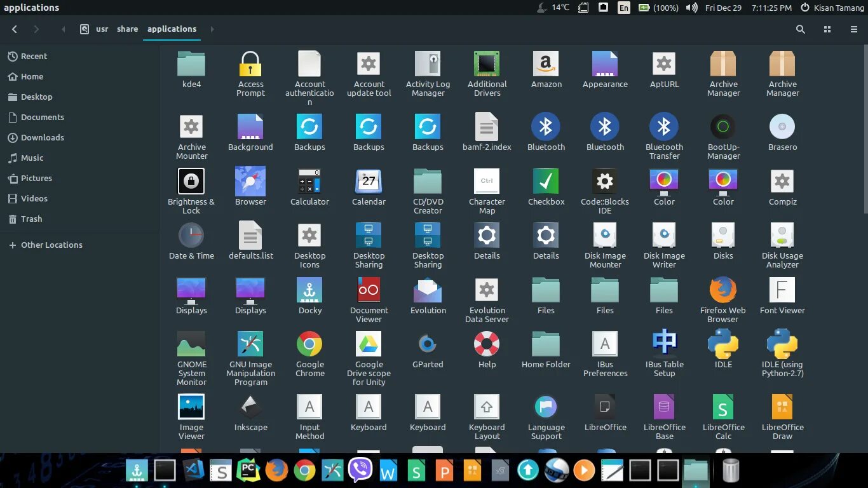Click the forward navigation arrow

(x=36, y=29)
